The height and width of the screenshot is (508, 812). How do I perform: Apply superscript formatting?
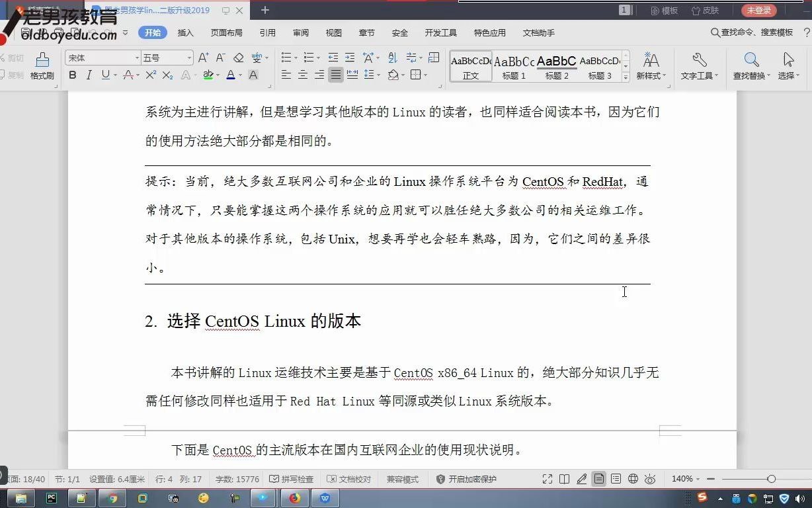pyautogui.click(x=151, y=75)
